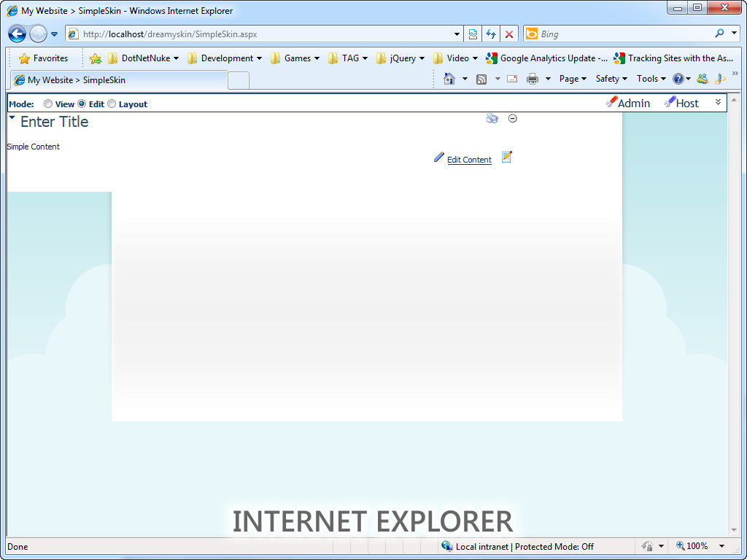The image size is (747, 560).
Task: Click the search magnifier icon
Action: 719,34
